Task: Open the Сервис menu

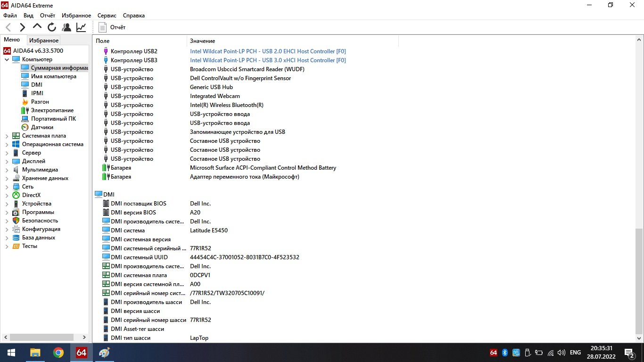Action: (107, 16)
